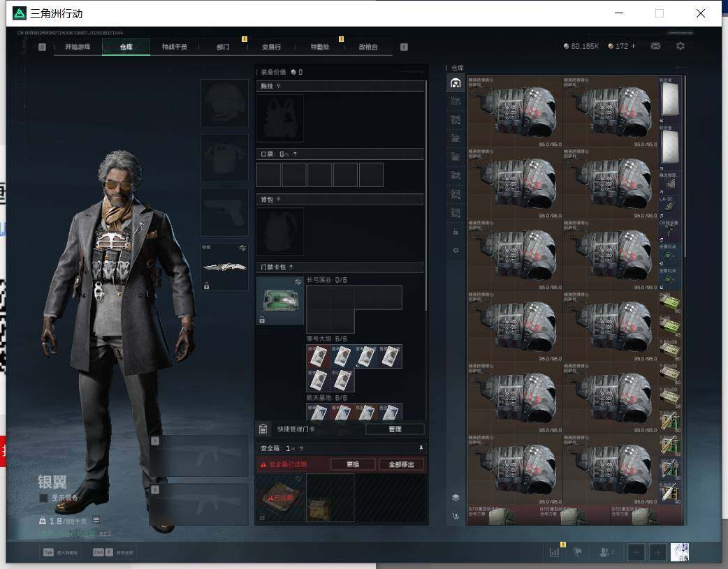The image size is (728, 569).
Task: Click the 更换 safe box button
Action: click(x=353, y=464)
